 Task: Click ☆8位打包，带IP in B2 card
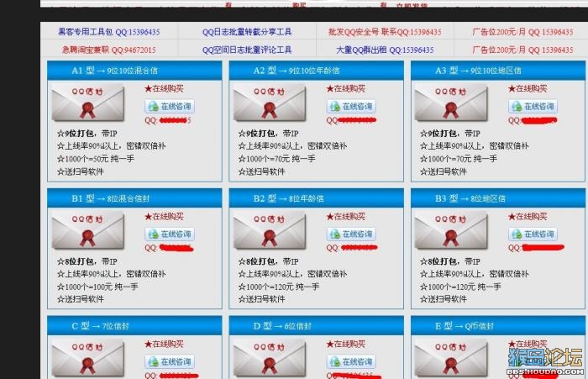(x=269, y=261)
